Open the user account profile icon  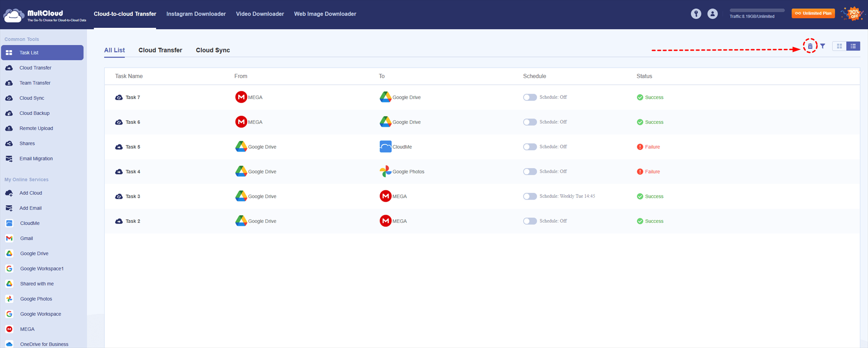(712, 14)
